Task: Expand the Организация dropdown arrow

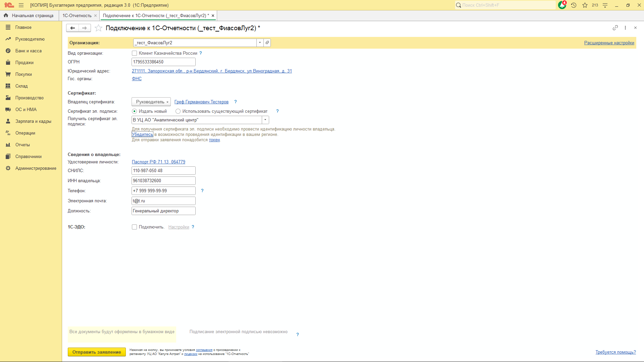Action: 260,43
